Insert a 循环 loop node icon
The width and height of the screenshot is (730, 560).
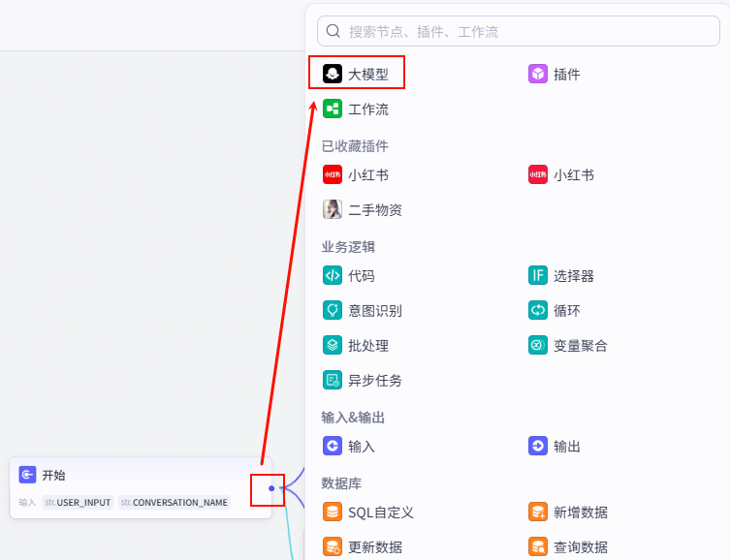(x=538, y=310)
